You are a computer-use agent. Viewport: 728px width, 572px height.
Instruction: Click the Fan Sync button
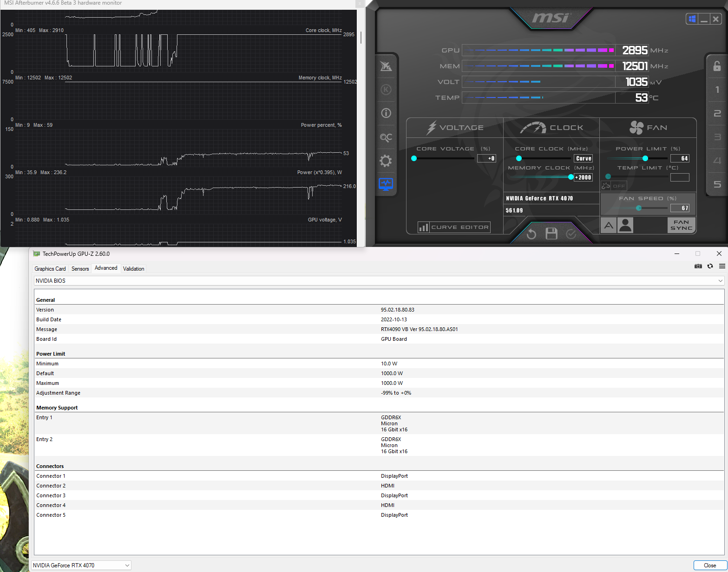coord(682,225)
